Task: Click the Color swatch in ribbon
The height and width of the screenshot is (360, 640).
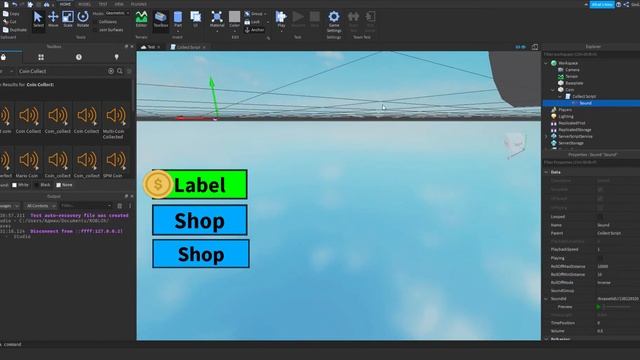Action: coord(234,17)
